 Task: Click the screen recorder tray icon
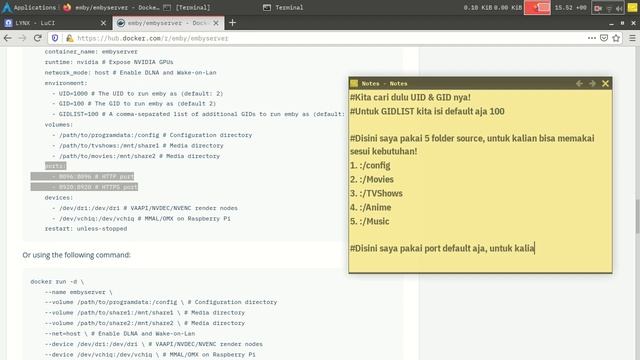coord(598,8)
